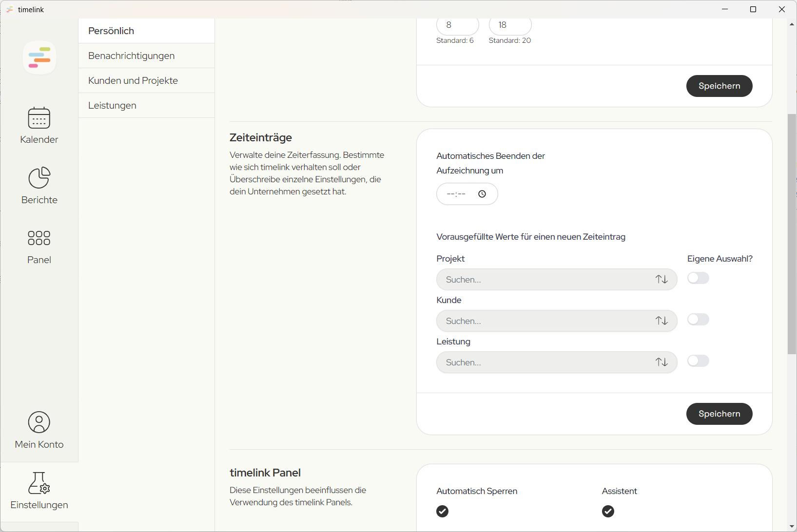Image resolution: width=797 pixels, height=532 pixels.
Task: Expand the Projekt search dropdown arrows
Action: coord(661,279)
